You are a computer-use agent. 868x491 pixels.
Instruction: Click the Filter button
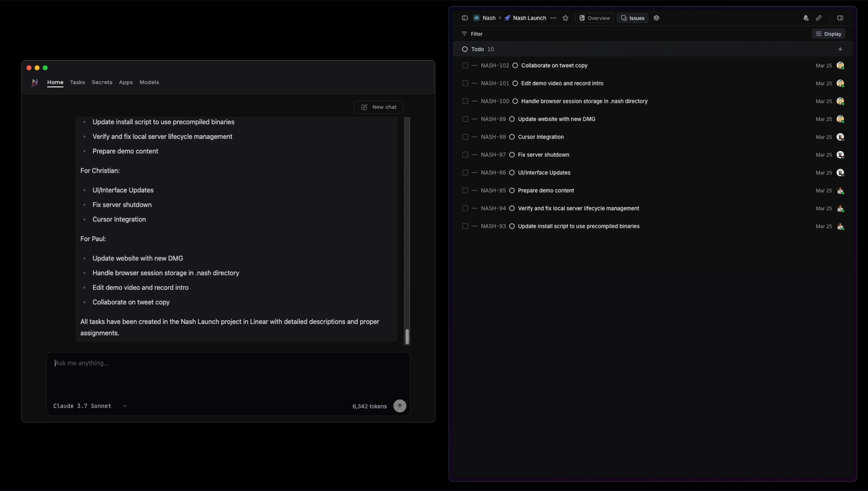tap(472, 34)
